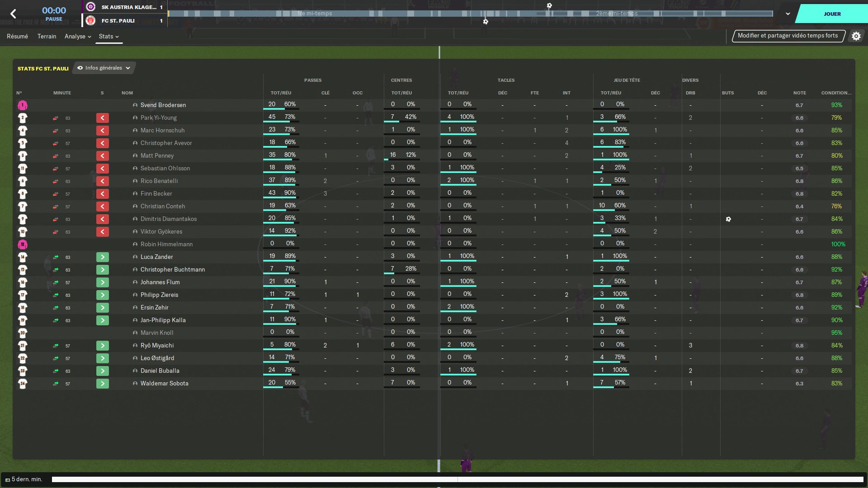Image resolution: width=868 pixels, height=488 pixels.
Task: Click red substitution arrow beside Park Yi-Young
Action: point(103,118)
